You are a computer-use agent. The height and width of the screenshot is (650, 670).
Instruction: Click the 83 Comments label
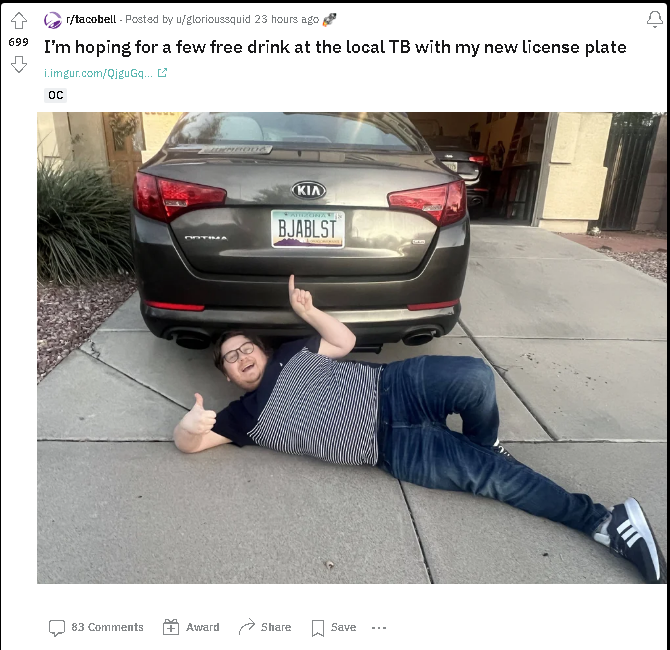107,627
